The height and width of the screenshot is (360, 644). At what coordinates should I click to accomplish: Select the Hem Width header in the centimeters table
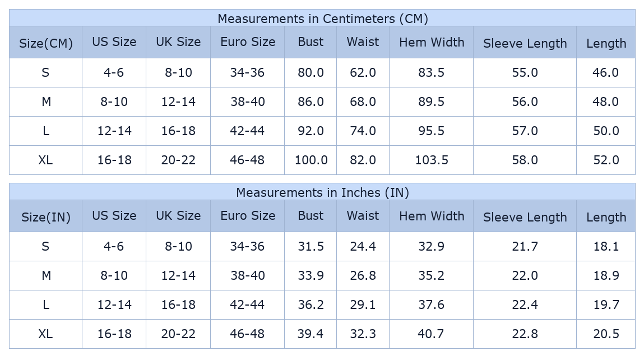point(432,42)
